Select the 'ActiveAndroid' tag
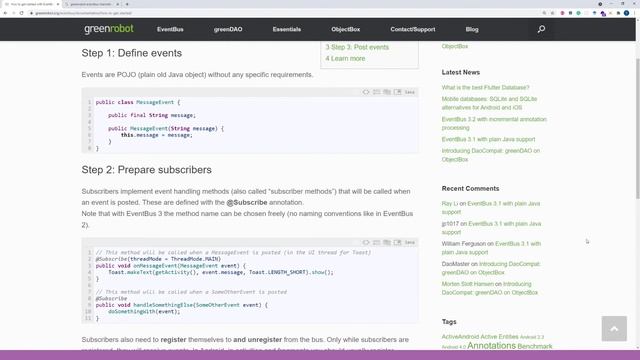 pyautogui.click(x=460, y=337)
